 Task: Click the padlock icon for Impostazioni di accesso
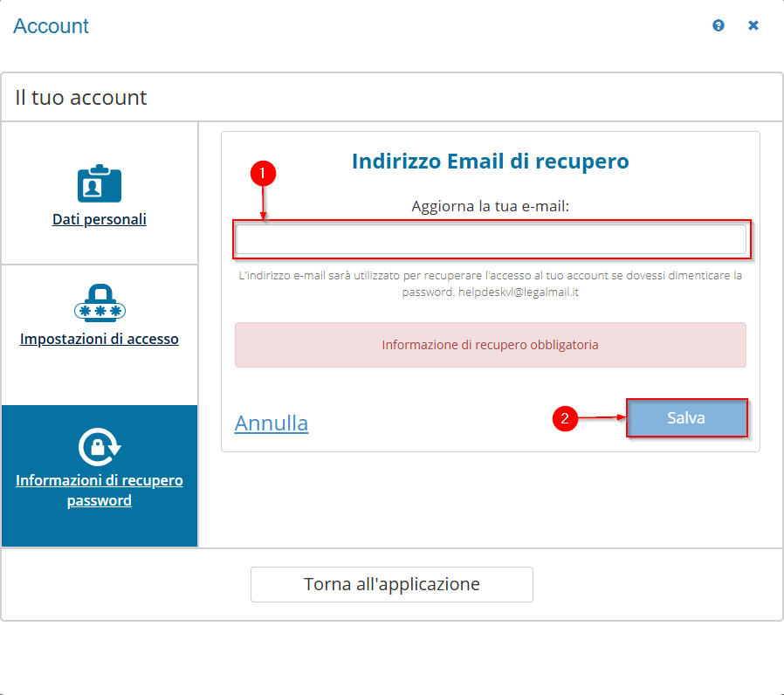[x=100, y=303]
